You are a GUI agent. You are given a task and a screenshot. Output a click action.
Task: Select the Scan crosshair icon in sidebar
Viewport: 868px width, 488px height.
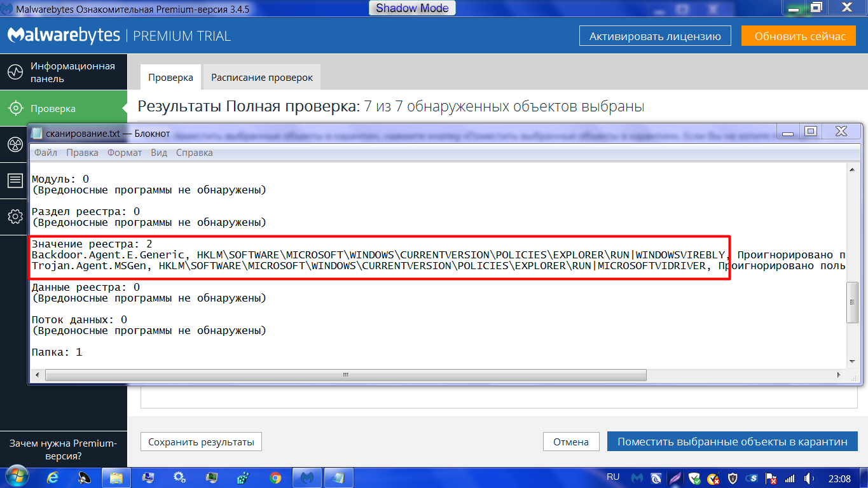pos(15,109)
